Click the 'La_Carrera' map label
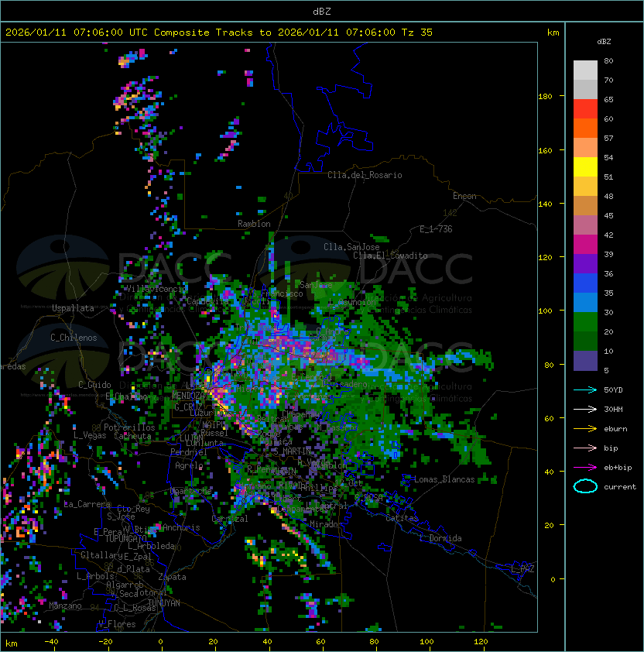Viewport: 644px width, 652px height. click(87, 504)
